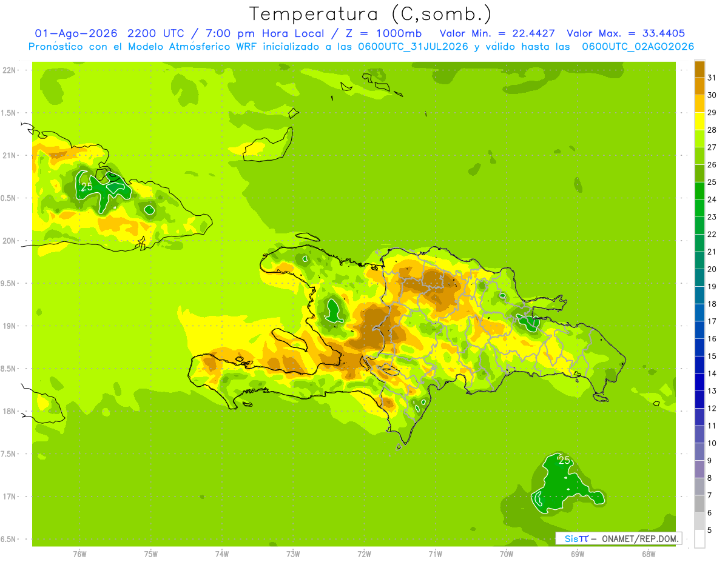Click the "72W" longitude axis label

(x=364, y=554)
